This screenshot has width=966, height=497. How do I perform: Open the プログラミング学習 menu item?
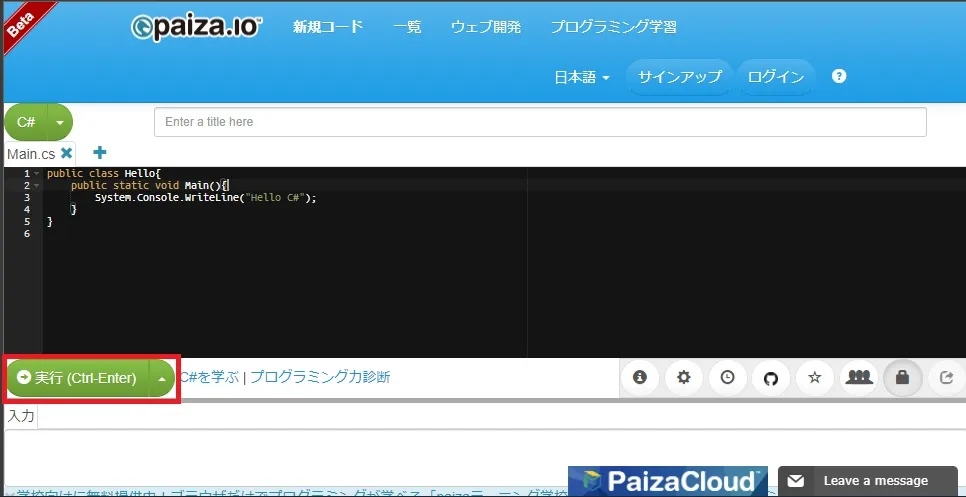pyautogui.click(x=614, y=27)
